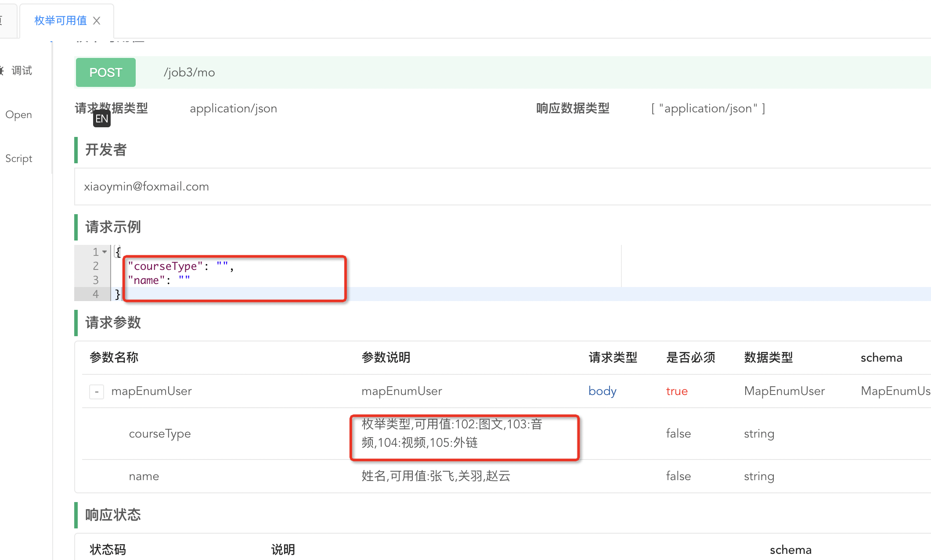The height and width of the screenshot is (560, 931).
Task: Select the false value for courseType parameter
Action: pyautogui.click(x=678, y=433)
